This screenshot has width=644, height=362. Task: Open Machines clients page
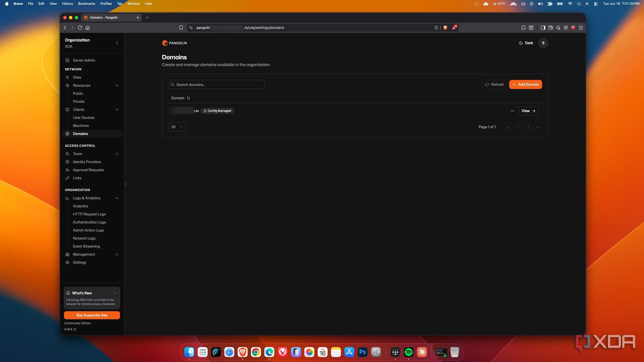81,126
